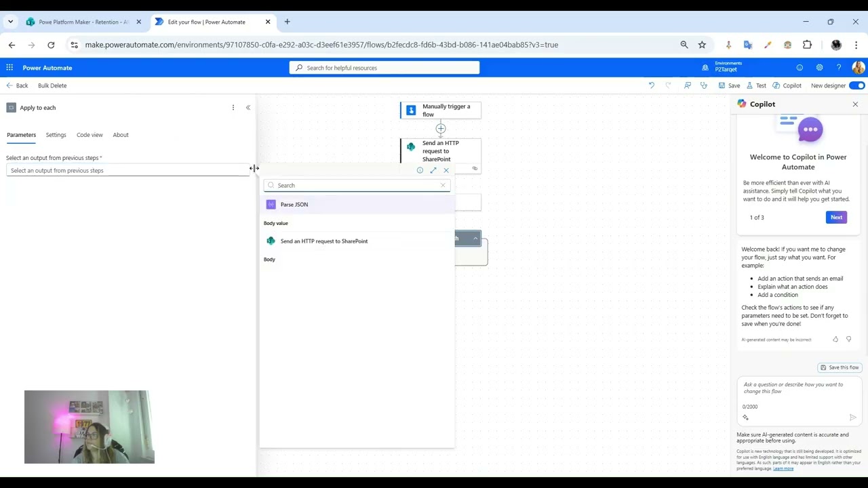This screenshot has width=868, height=488.
Task: View site information icon in address bar
Action: point(74,45)
